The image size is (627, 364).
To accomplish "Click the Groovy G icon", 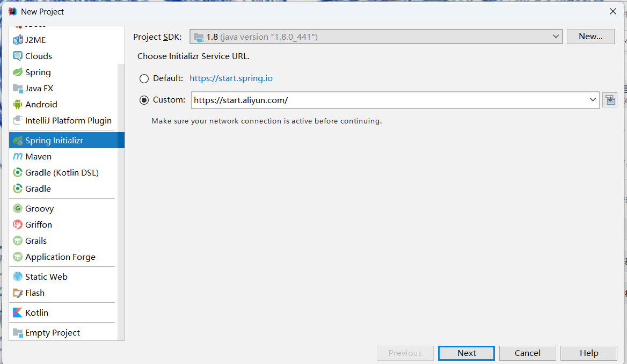I will tap(18, 208).
